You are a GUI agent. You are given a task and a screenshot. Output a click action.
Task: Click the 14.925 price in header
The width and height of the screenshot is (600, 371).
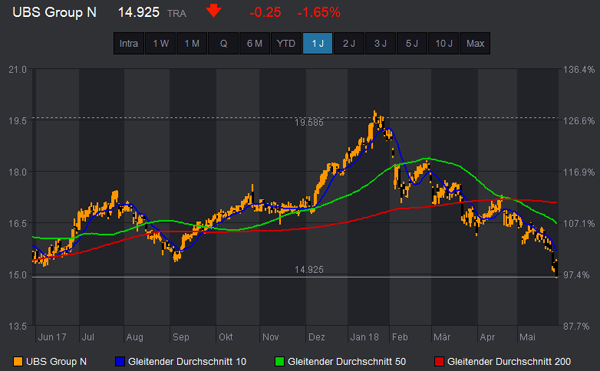coord(139,12)
